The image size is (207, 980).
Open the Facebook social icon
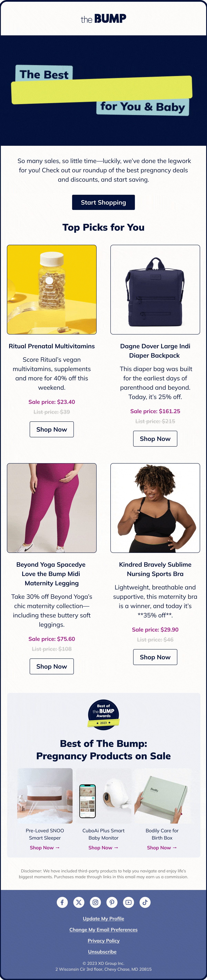[62, 902]
